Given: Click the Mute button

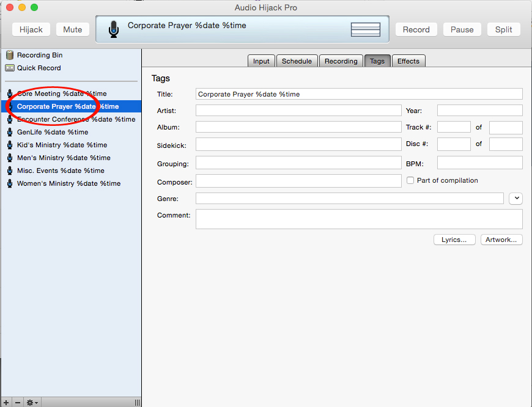Looking at the screenshot, I should pyautogui.click(x=73, y=29).
